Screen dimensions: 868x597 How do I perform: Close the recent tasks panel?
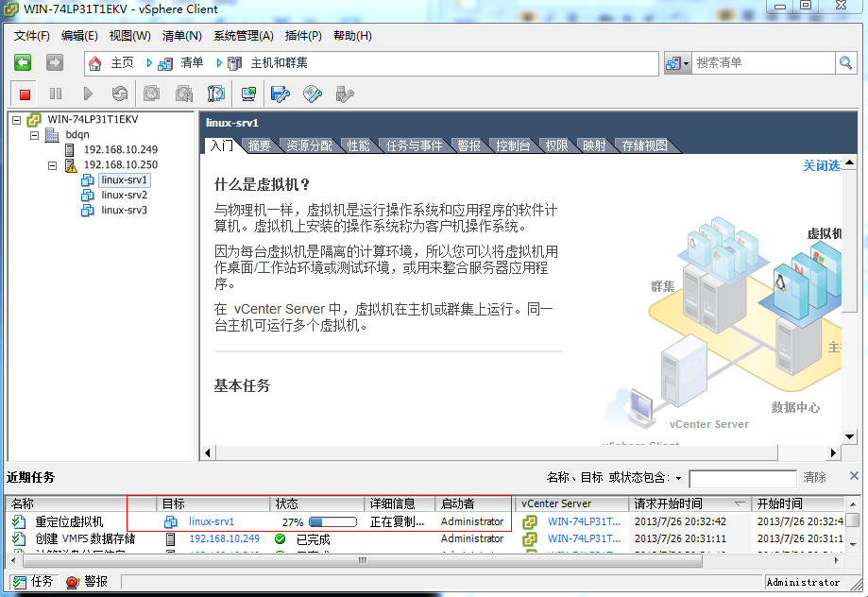pos(854,476)
